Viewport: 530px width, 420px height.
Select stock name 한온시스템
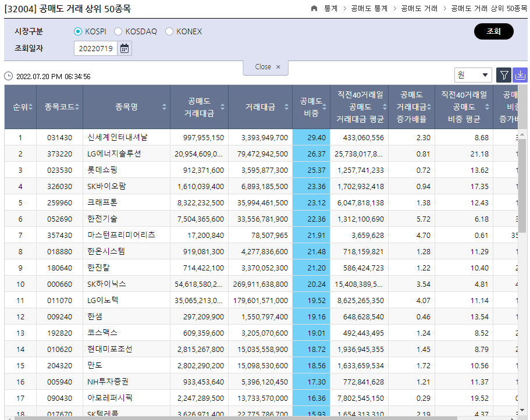pyautogui.click(x=106, y=251)
